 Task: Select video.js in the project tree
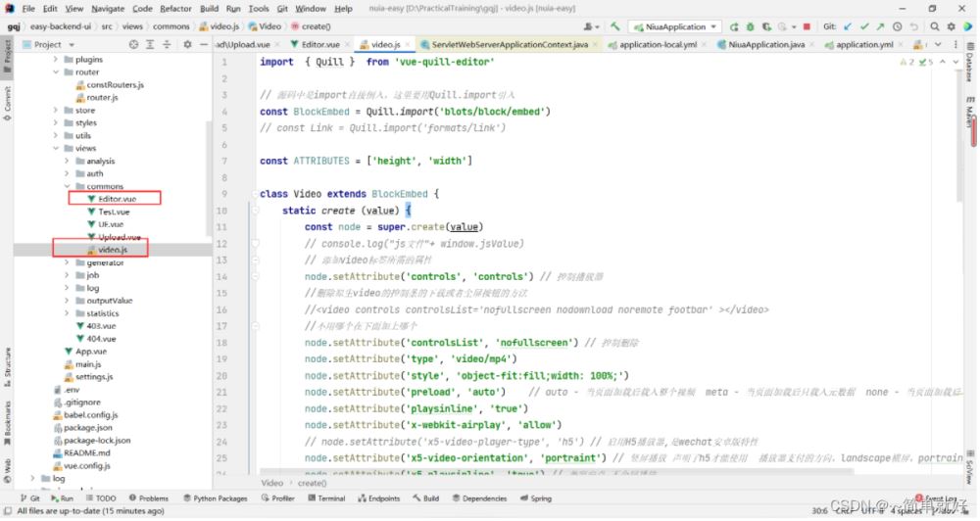112,250
